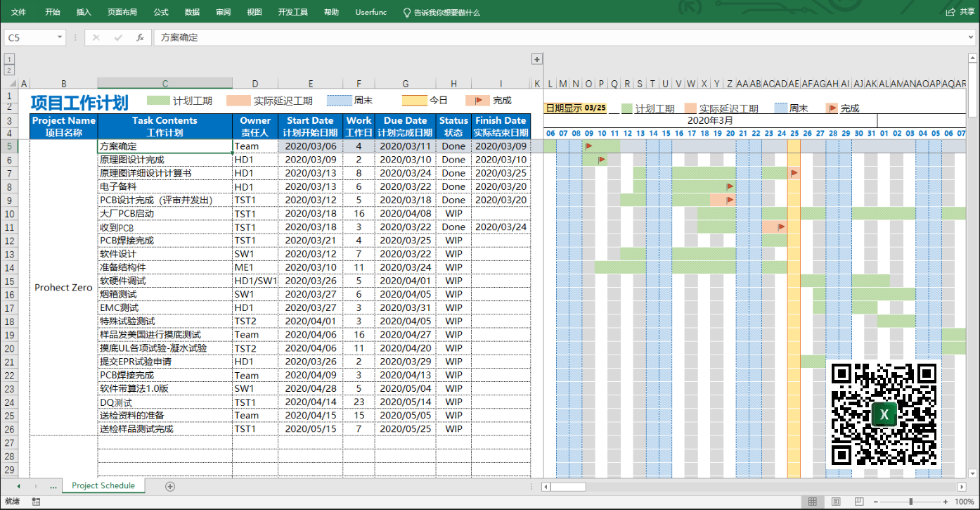980x510 pixels.
Task: Switch to the 视图 ribbon tab
Action: (x=254, y=13)
